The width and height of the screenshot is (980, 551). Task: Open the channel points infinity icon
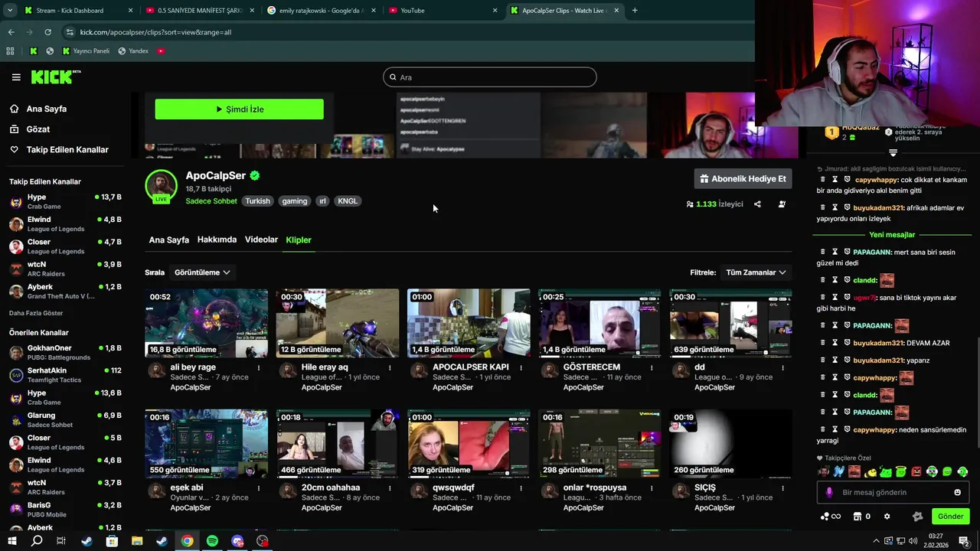pyautogui.click(x=831, y=517)
